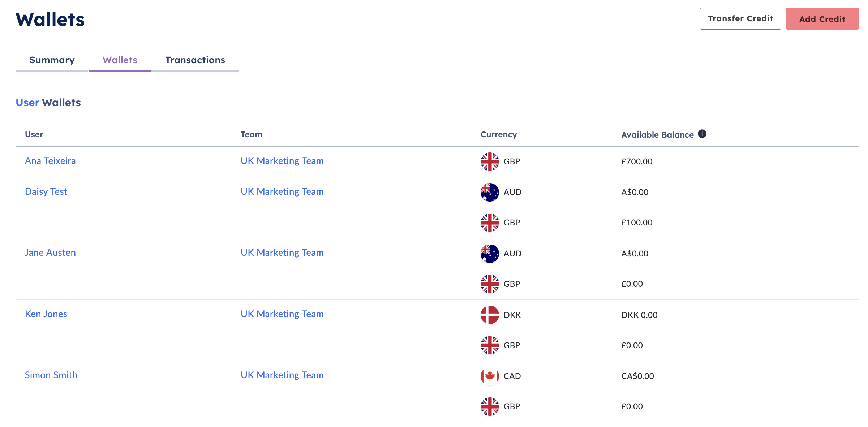Click the Add Credit button
868x427 pixels.
click(x=822, y=18)
